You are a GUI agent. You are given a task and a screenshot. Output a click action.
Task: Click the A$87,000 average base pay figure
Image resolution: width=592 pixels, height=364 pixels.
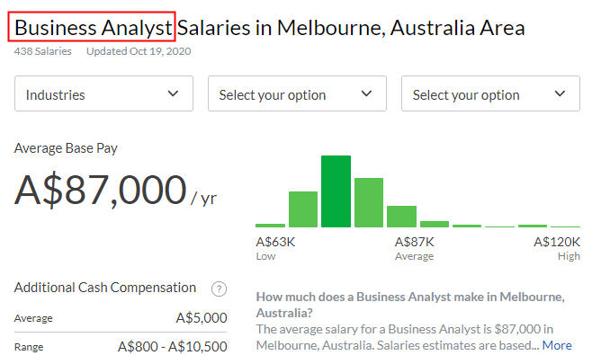[x=101, y=190]
